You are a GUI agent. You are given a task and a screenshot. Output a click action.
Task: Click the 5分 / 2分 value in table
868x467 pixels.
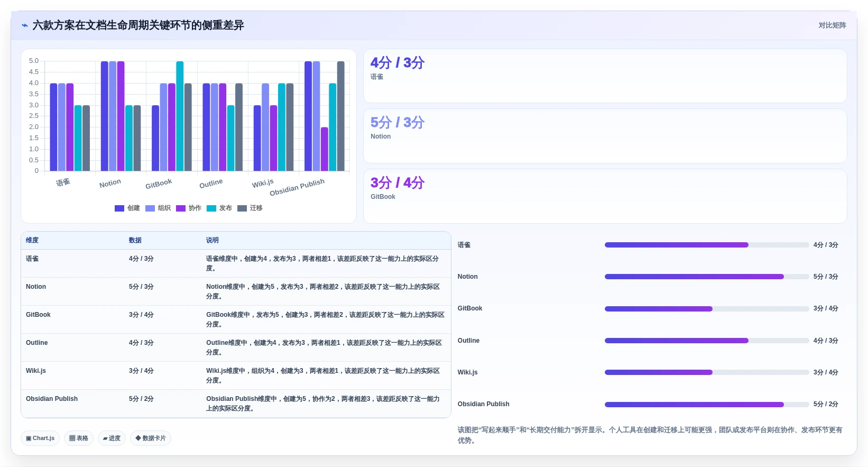pyautogui.click(x=141, y=399)
